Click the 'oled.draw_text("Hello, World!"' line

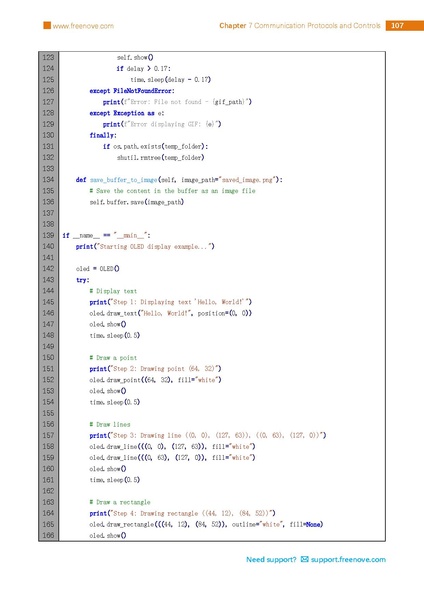[x=170, y=313]
